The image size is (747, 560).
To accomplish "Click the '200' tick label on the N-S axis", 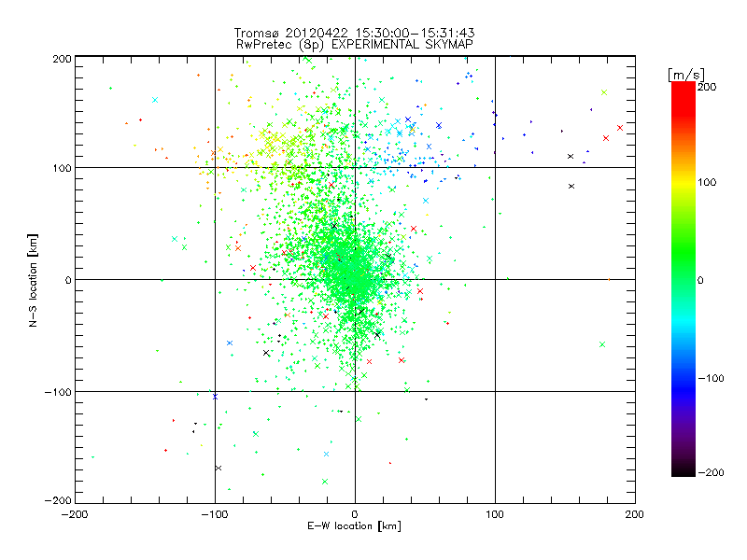I will click(x=62, y=59).
